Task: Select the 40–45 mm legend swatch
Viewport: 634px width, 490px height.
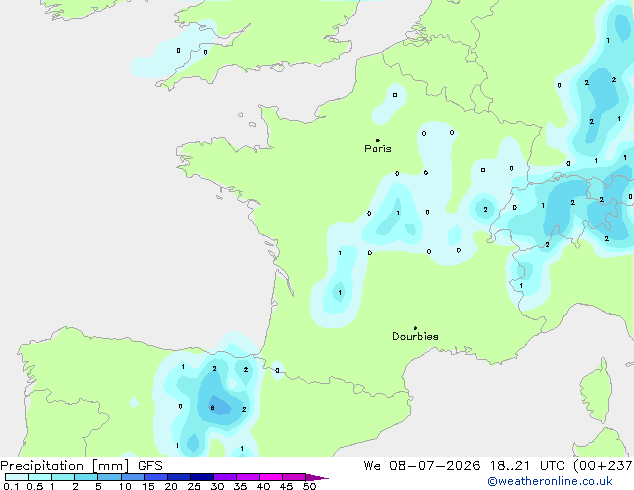Action: 271,477
